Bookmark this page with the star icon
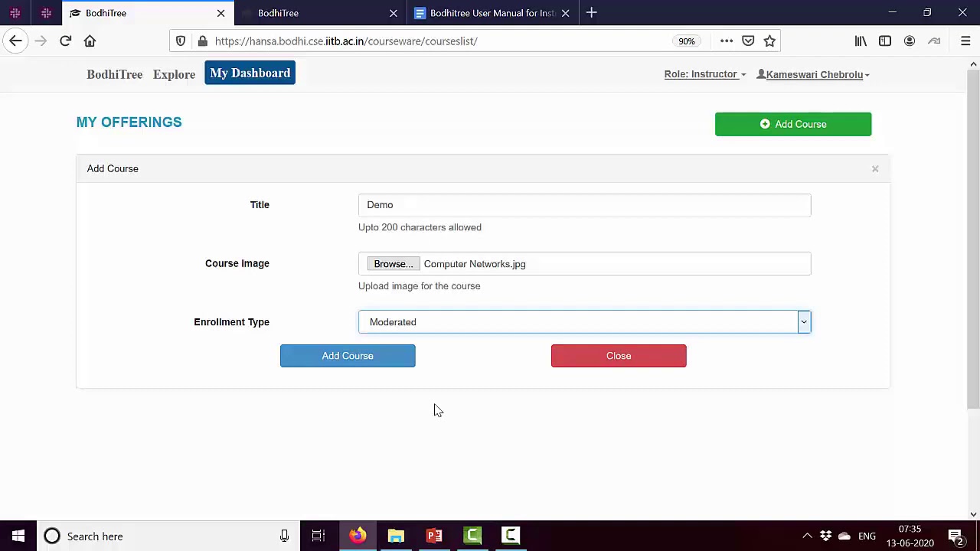This screenshot has width=980, height=551. pos(769,41)
